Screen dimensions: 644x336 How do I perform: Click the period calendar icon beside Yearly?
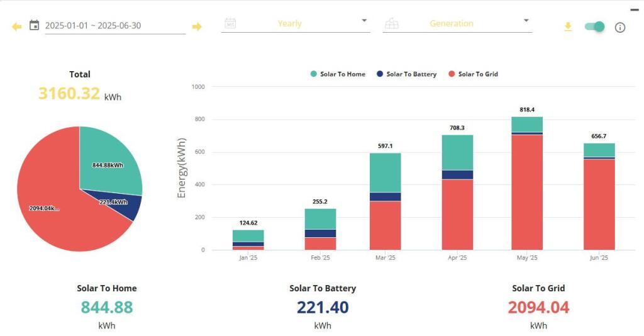(230, 23)
